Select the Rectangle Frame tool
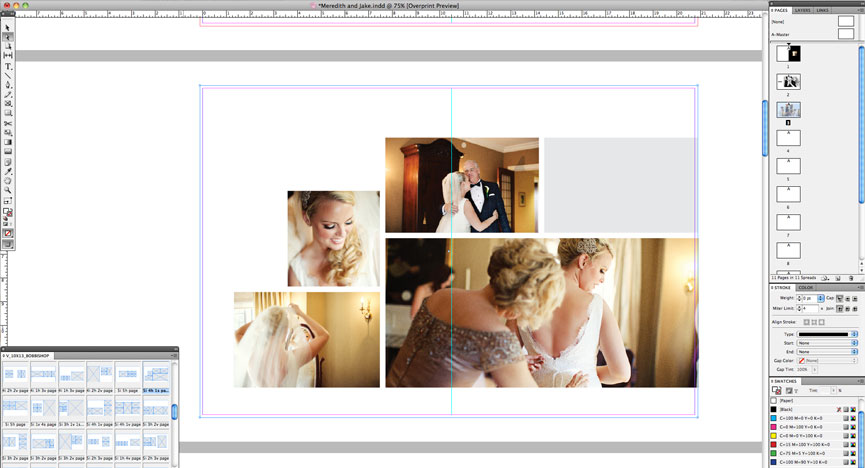The width and height of the screenshot is (865, 468). [x=8, y=104]
